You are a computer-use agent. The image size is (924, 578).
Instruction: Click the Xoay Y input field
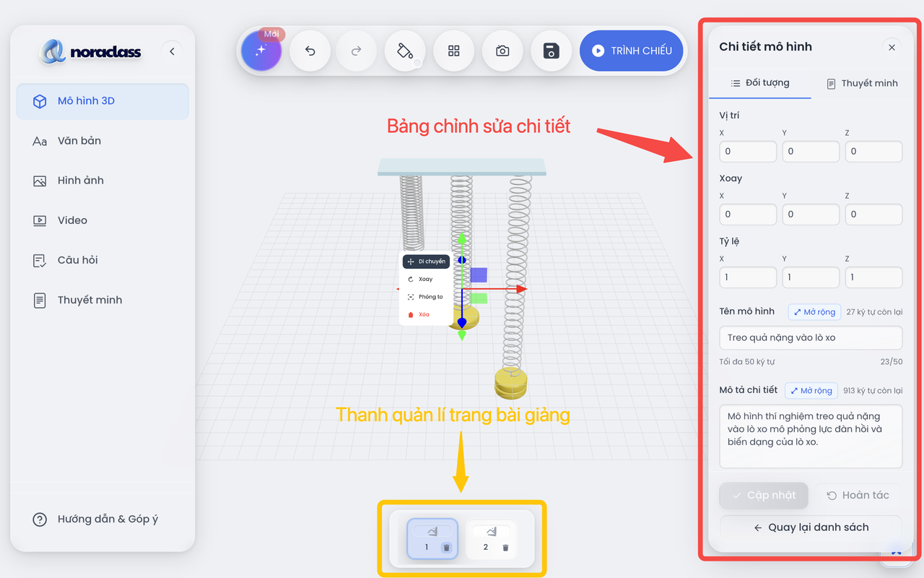pyautogui.click(x=811, y=215)
